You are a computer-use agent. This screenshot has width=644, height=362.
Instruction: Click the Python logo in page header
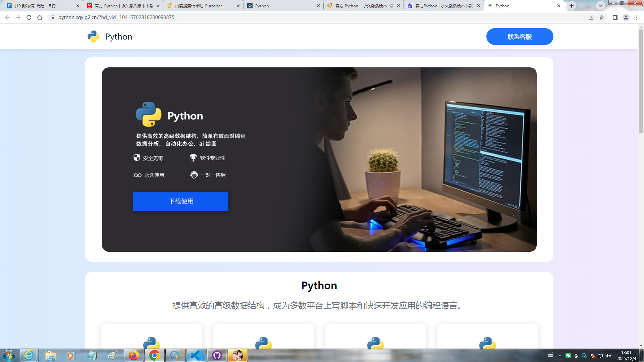94,37
